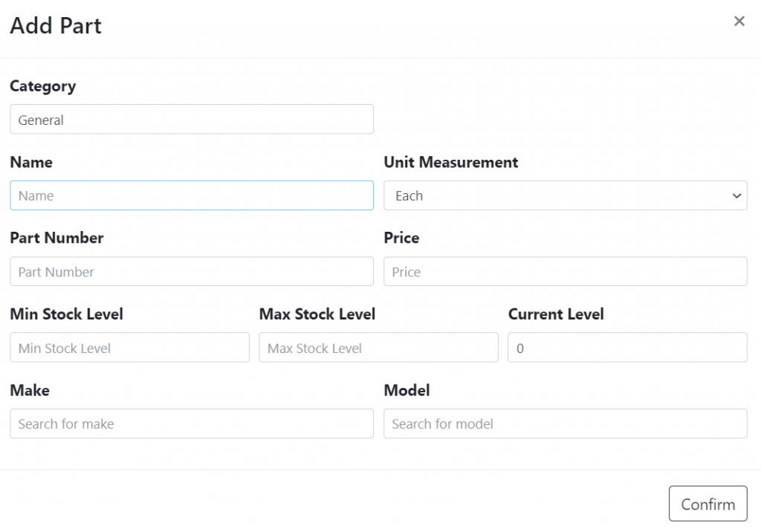
Task: Click the Current Level label
Action: point(556,314)
